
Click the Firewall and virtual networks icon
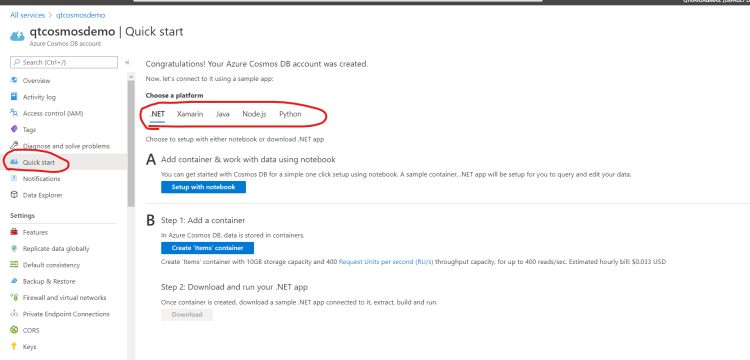pyautogui.click(x=14, y=297)
